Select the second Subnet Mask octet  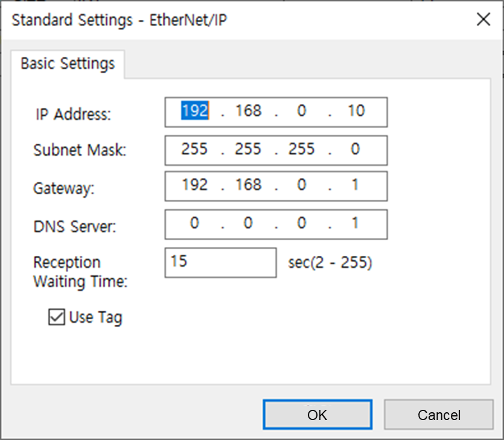(x=248, y=150)
